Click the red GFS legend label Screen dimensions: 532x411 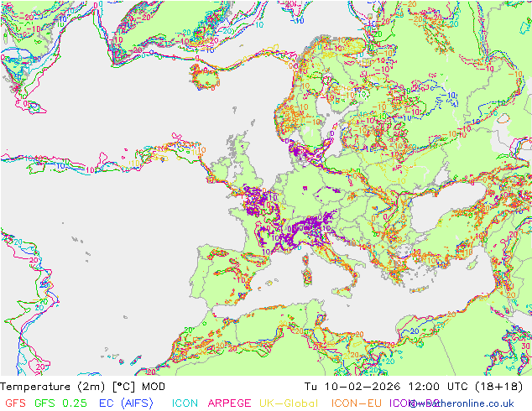coord(16,403)
